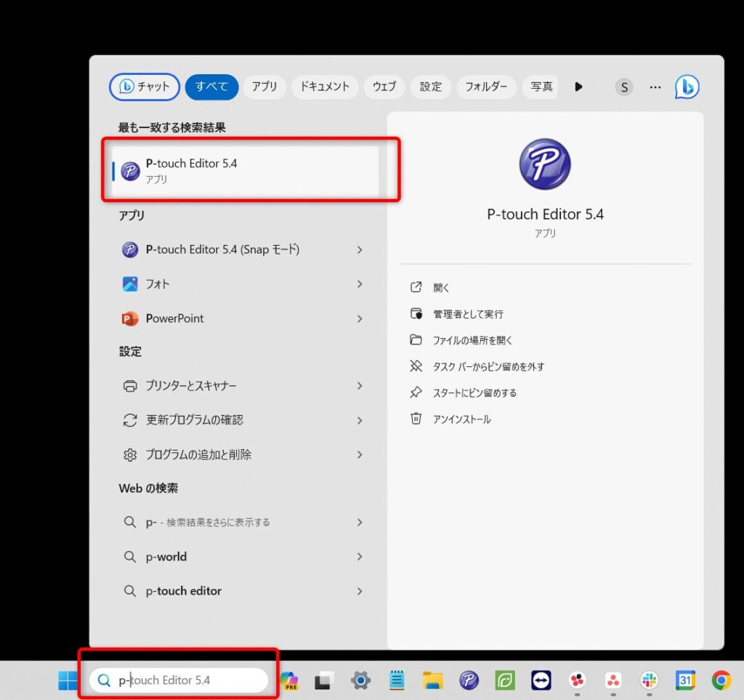Click the taskbar search input field

[179, 680]
